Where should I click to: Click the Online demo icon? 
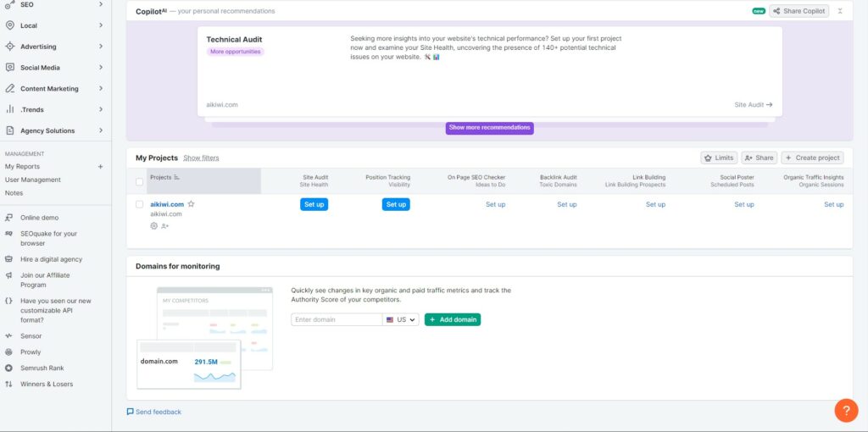8,218
